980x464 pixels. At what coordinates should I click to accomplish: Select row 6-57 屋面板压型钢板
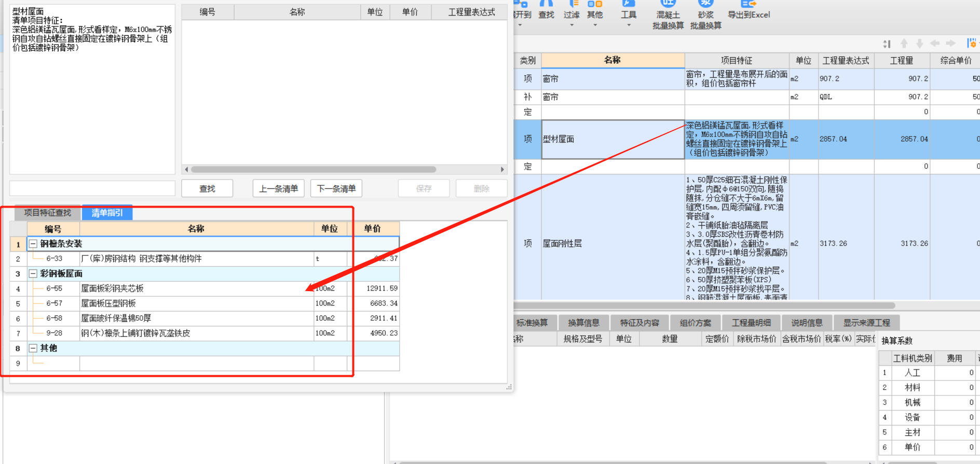(x=205, y=303)
